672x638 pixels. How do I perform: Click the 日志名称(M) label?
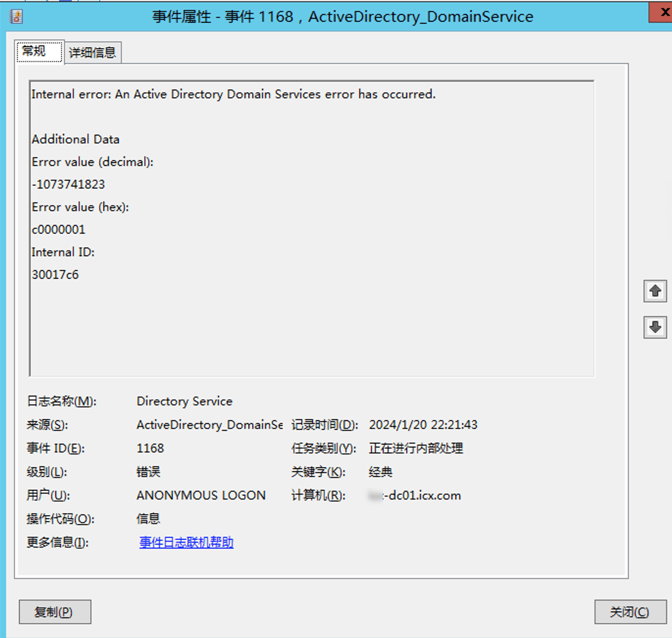pos(62,401)
